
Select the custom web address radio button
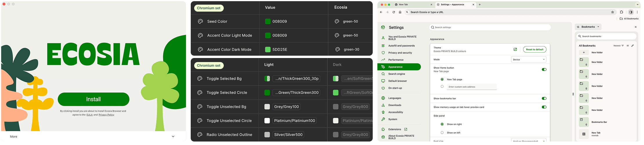point(442,86)
